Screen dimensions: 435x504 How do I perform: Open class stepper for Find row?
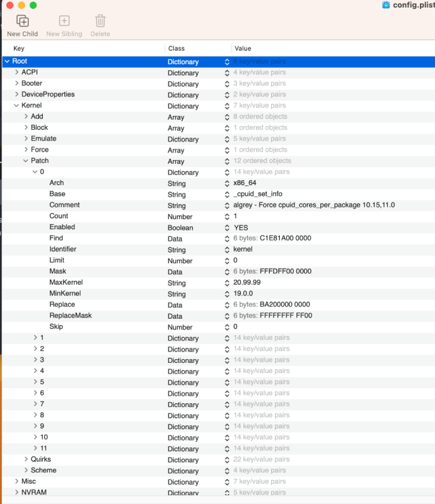click(x=227, y=239)
